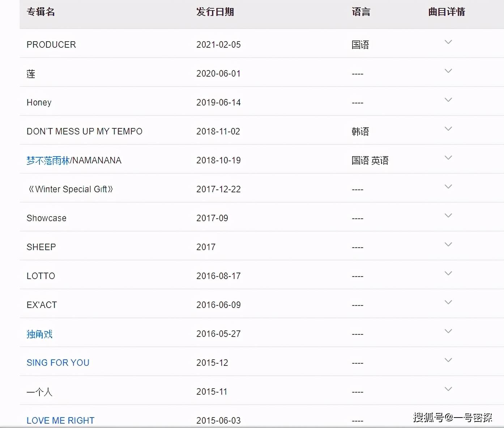Expand track details for SHEEP album
This screenshot has width=504, height=428.
pyautogui.click(x=448, y=244)
